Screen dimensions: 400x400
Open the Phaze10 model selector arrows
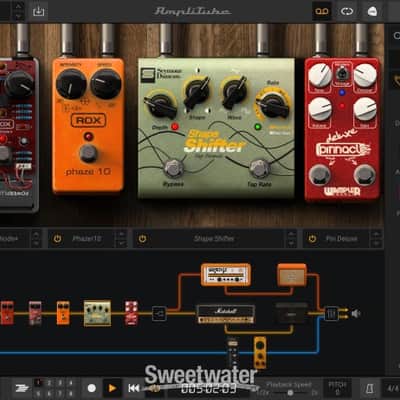click(122, 239)
